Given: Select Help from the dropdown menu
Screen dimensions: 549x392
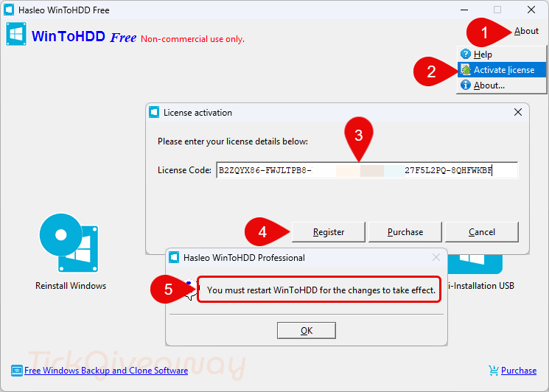Looking at the screenshot, I should click(x=501, y=55).
